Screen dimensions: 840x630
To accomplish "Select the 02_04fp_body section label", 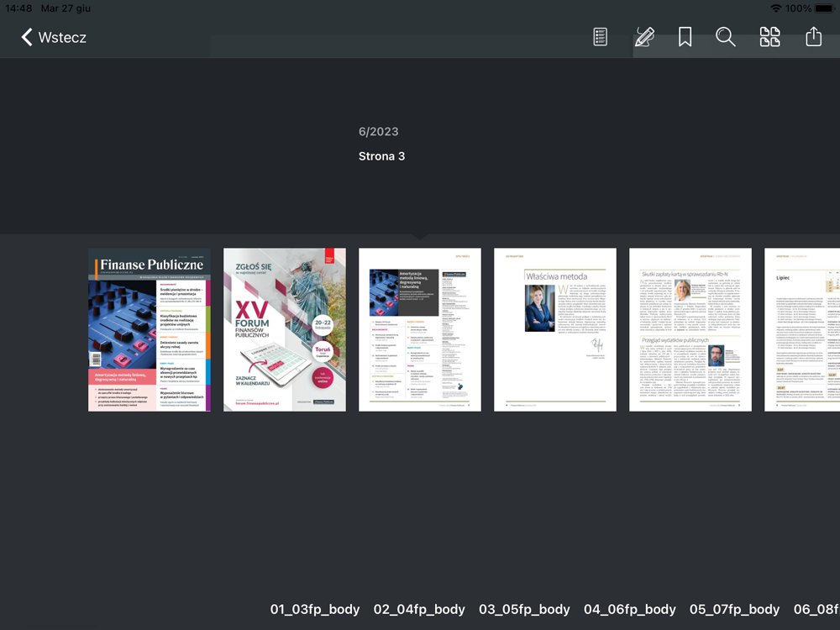I will (419, 609).
